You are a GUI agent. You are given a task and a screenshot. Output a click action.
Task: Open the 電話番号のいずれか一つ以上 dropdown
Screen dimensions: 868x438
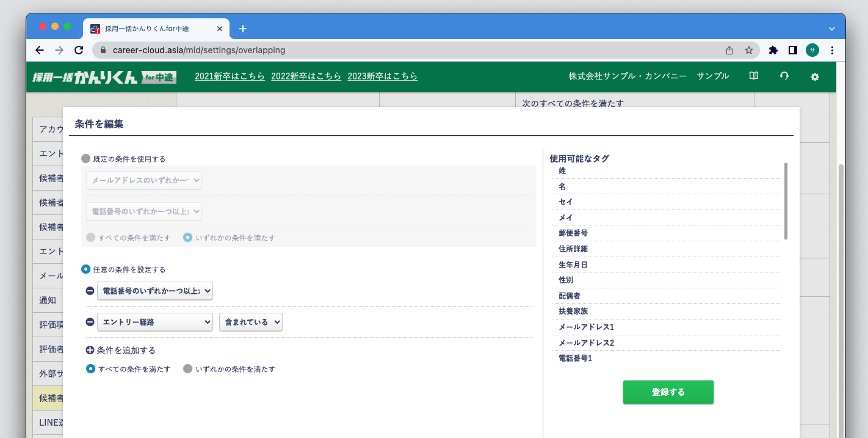point(154,291)
